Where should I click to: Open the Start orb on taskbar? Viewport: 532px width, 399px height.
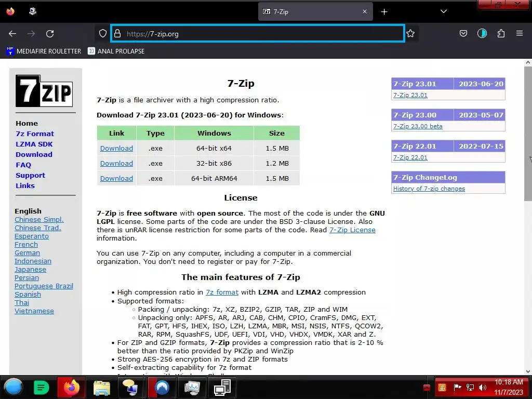13,387
